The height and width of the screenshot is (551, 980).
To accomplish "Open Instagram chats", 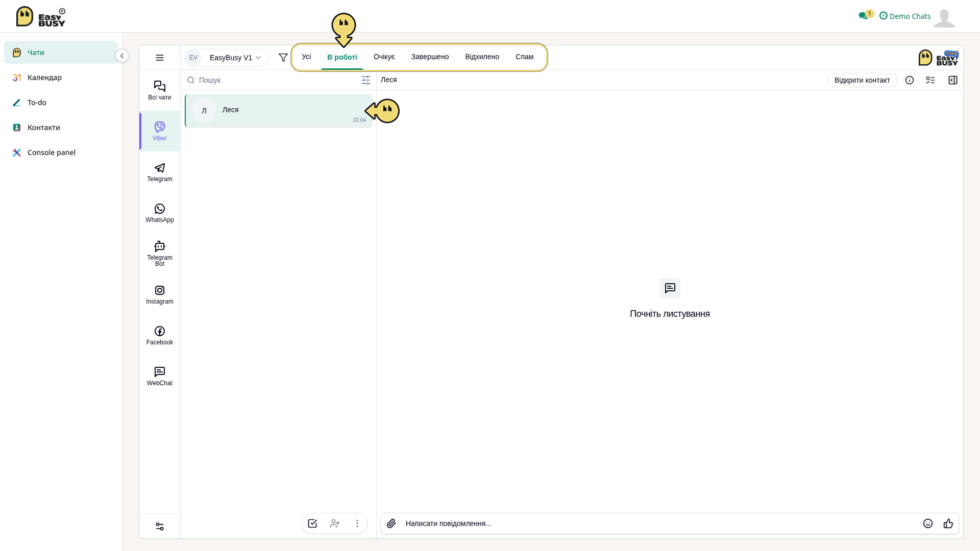I will tap(160, 294).
